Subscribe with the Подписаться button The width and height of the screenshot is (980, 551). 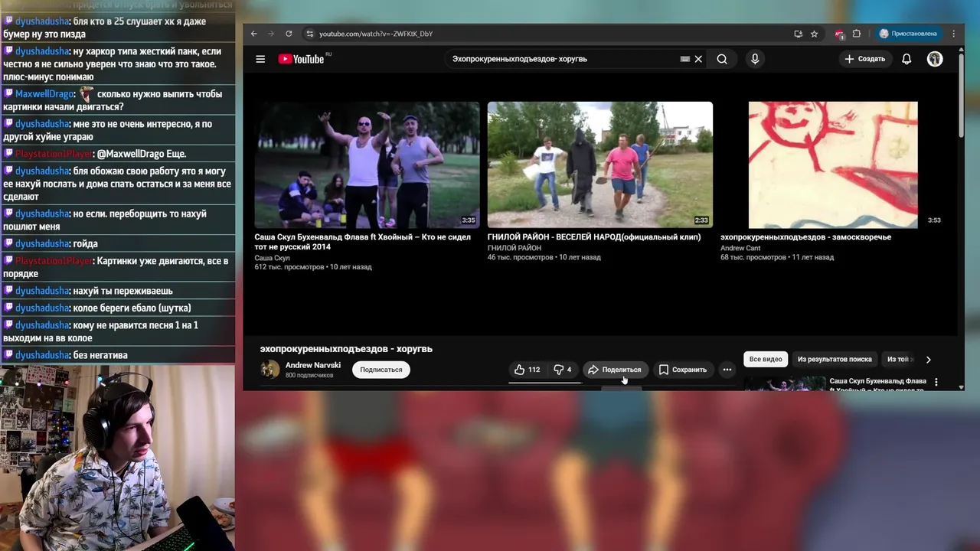pos(381,370)
